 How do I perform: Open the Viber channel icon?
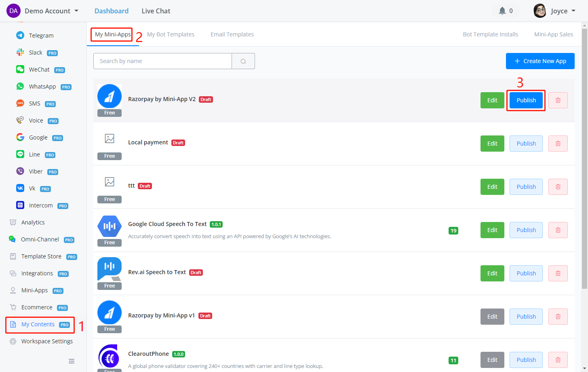(x=20, y=171)
